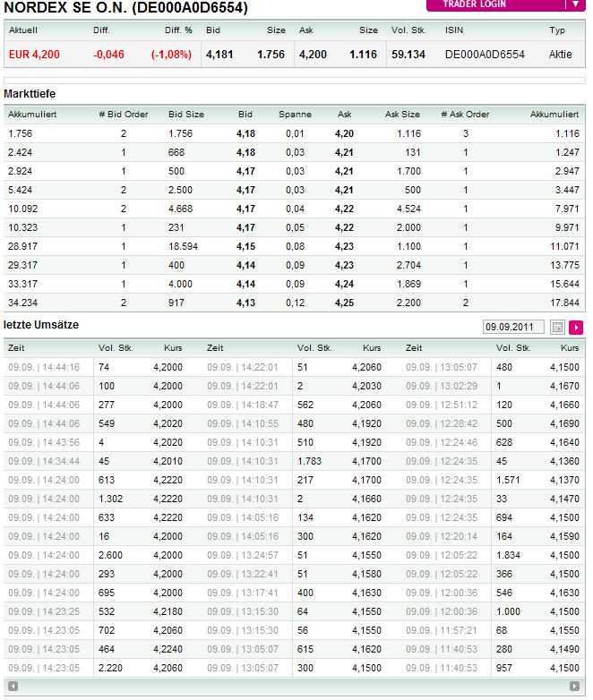Select spread value 0,12

tap(295, 303)
